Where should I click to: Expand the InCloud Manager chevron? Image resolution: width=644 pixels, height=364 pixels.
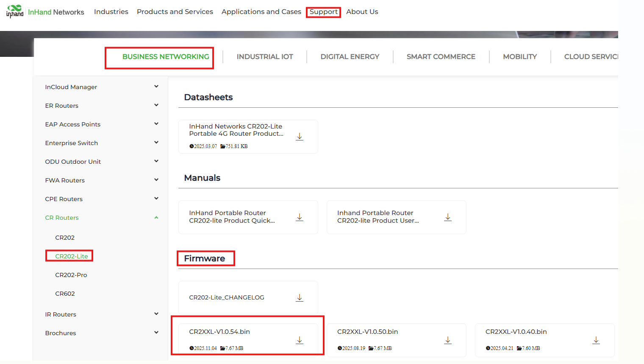pos(156,87)
